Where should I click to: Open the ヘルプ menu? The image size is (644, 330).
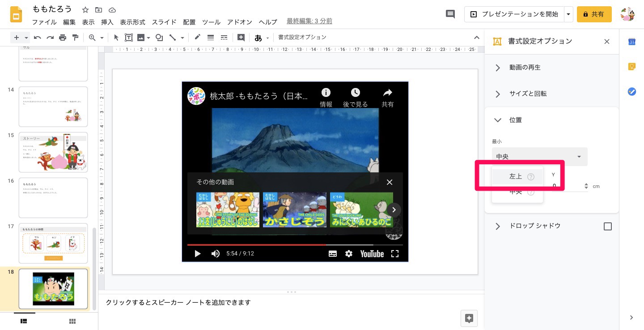click(x=268, y=21)
